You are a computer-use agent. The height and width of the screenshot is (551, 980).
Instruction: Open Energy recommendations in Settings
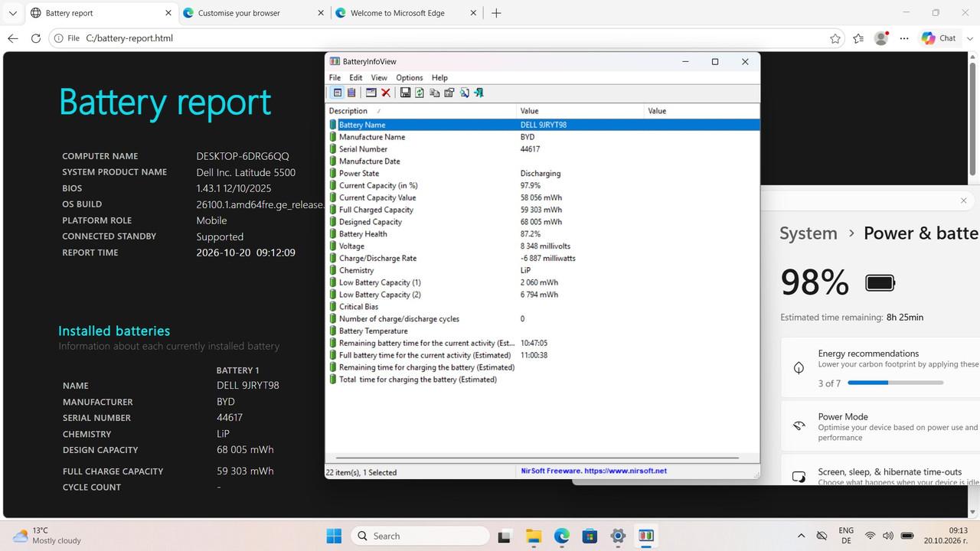point(880,367)
